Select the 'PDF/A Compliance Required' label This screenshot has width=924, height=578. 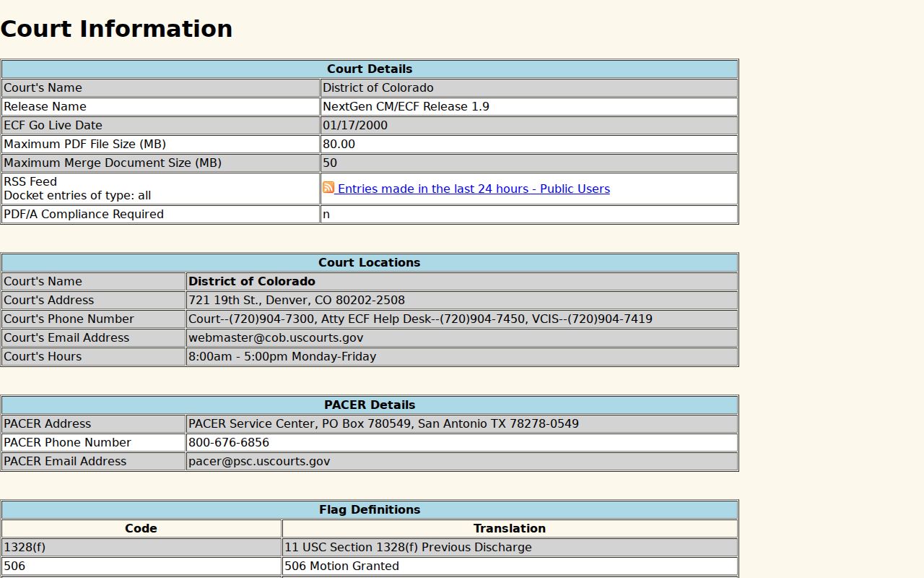pyautogui.click(x=84, y=215)
